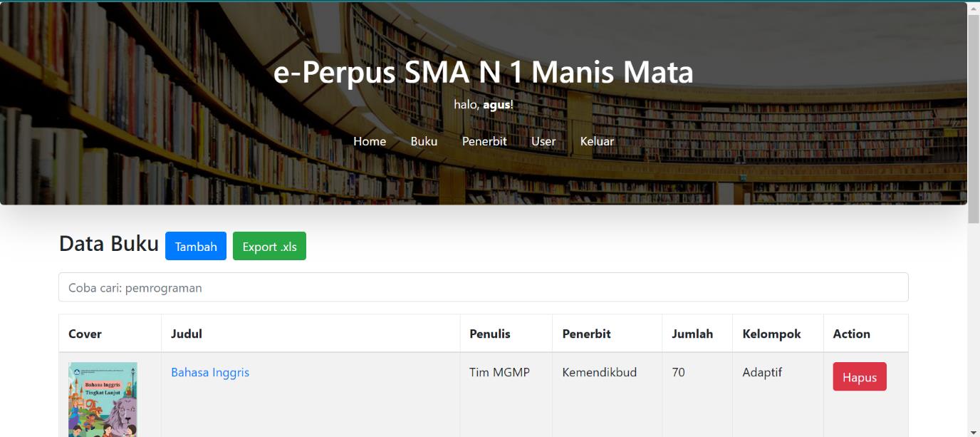980x437 pixels.
Task: Go to the User page
Action: pyautogui.click(x=543, y=141)
